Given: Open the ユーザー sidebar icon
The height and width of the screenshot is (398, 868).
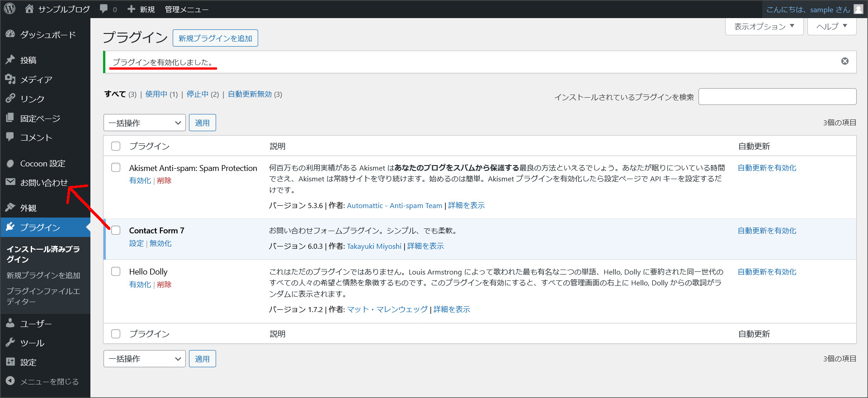Looking at the screenshot, I should click(x=10, y=323).
